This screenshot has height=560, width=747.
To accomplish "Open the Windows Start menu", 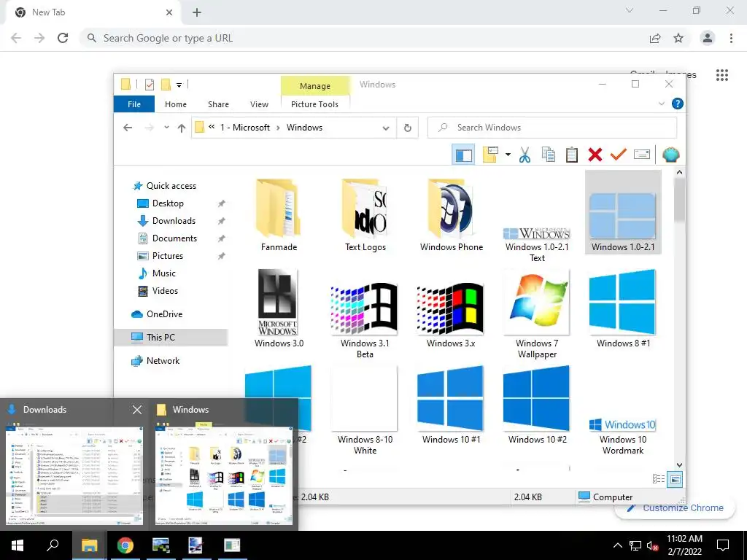I will (x=18, y=545).
